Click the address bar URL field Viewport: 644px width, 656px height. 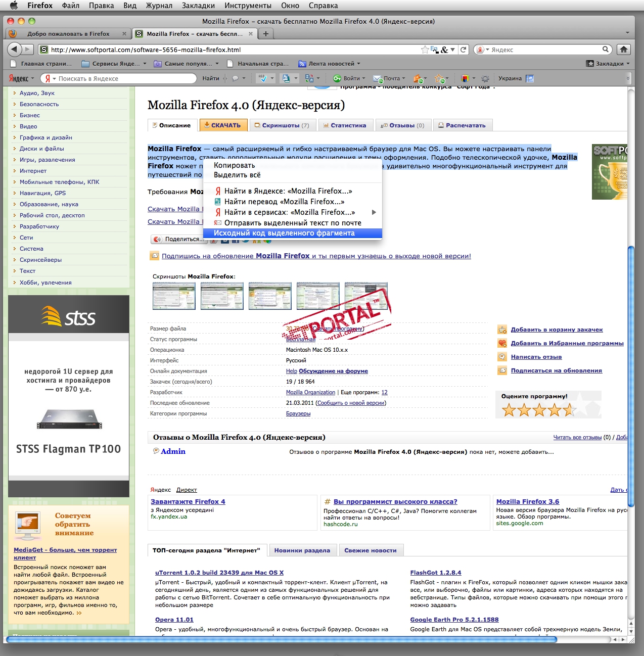[235, 50]
